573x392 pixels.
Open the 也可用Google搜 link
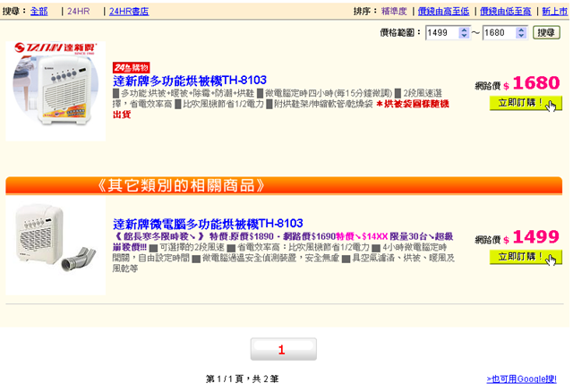tap(521, 379)
